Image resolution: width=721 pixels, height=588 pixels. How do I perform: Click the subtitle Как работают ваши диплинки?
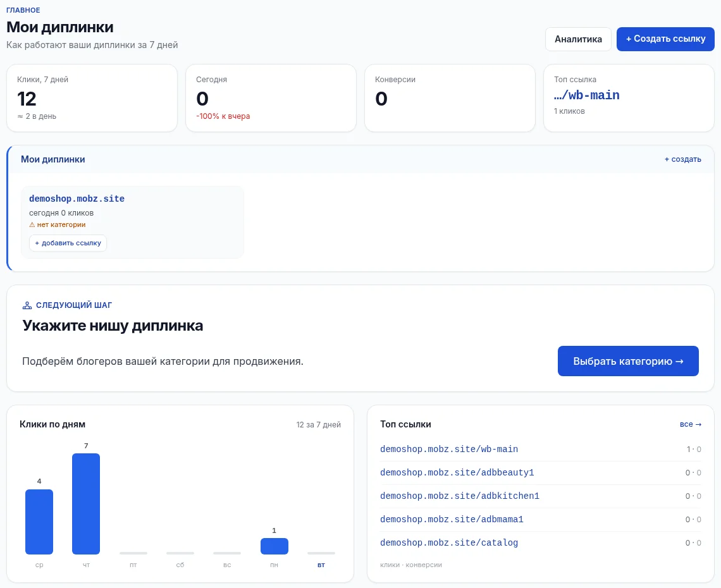point(92,45)
